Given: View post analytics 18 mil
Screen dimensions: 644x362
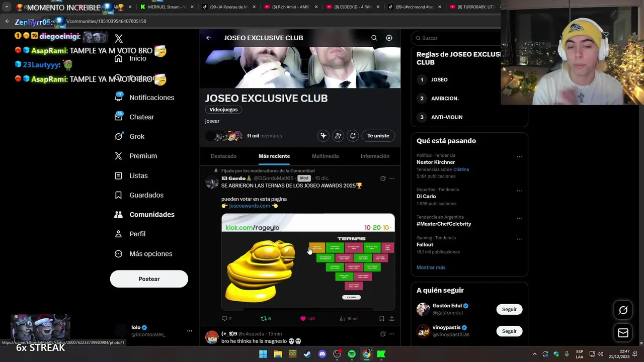Looking at the screenshot, I should click(x=349, y=318).
